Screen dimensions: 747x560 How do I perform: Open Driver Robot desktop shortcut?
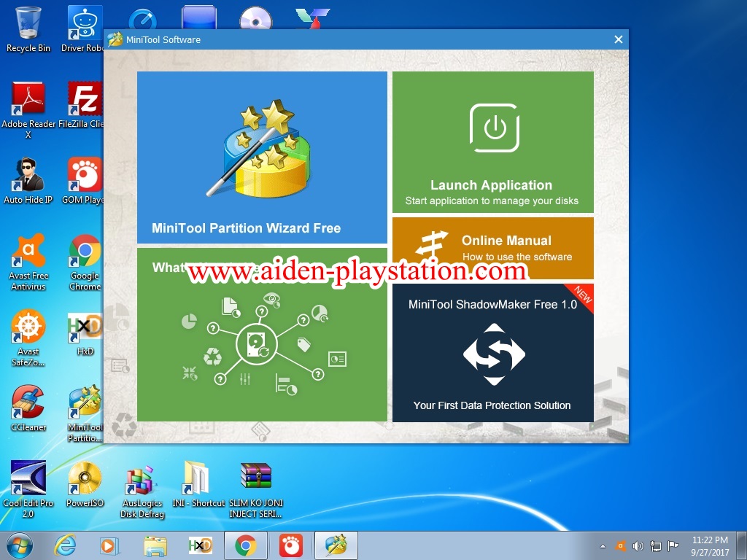point(85,29)
